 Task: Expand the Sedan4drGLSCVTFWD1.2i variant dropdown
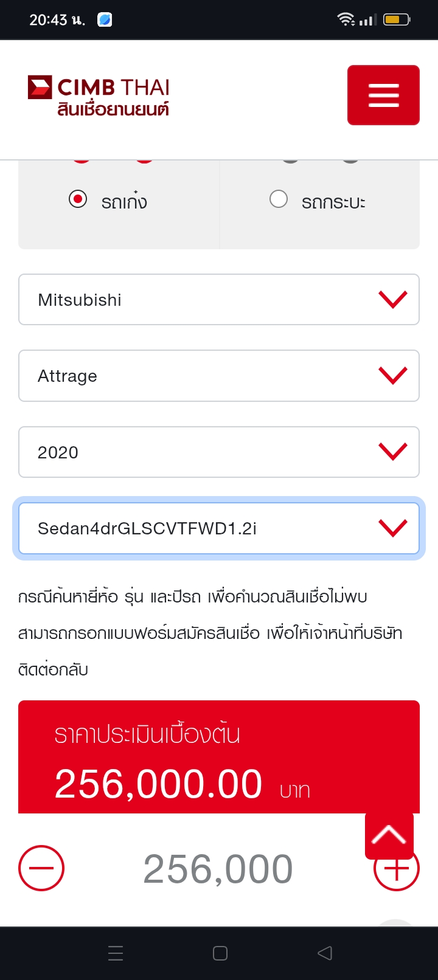pyautogui.click(x=219, y=528)
